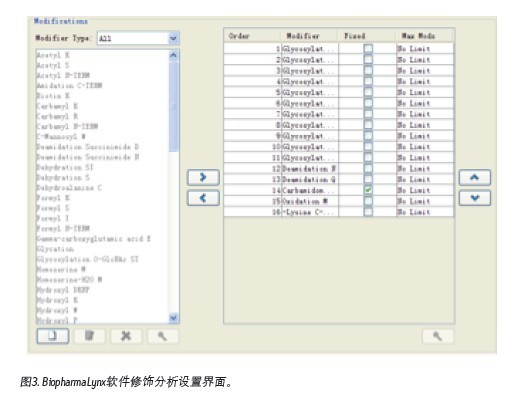Click the key icon below the modifier list
The height and width of the screenshot is (396, 522).
(162, 336)
